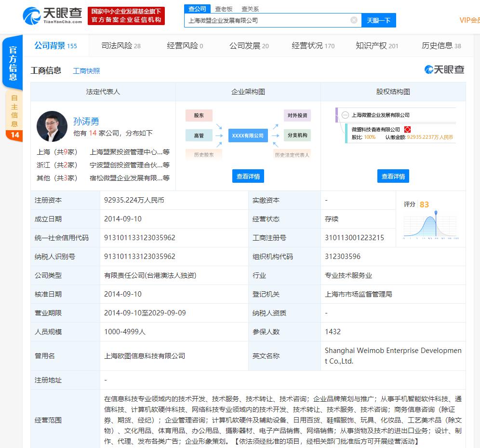Image resolution: width=480 pixels, height=448 pixels.
Task: Click the 认缴金额 92935.2237万人民币 value
Action: 430,137
